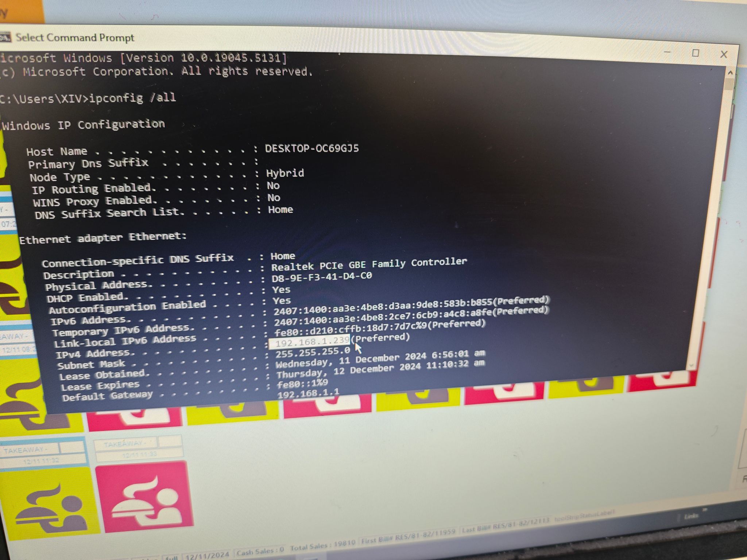Viewport: 747px width, 560px height.
Task: Click 'Last Bill# RES/81-82/12113' status entry
Action: tap(506, 526)
